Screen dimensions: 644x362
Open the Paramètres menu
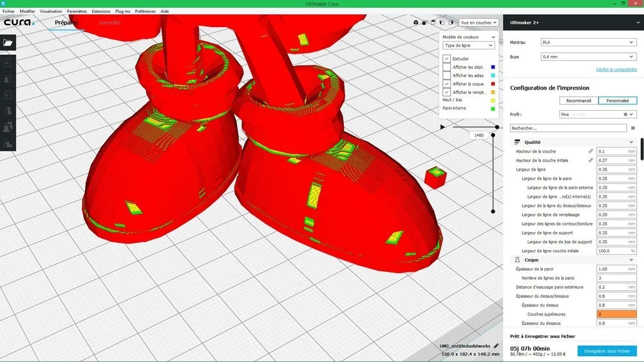click(77, 11)
